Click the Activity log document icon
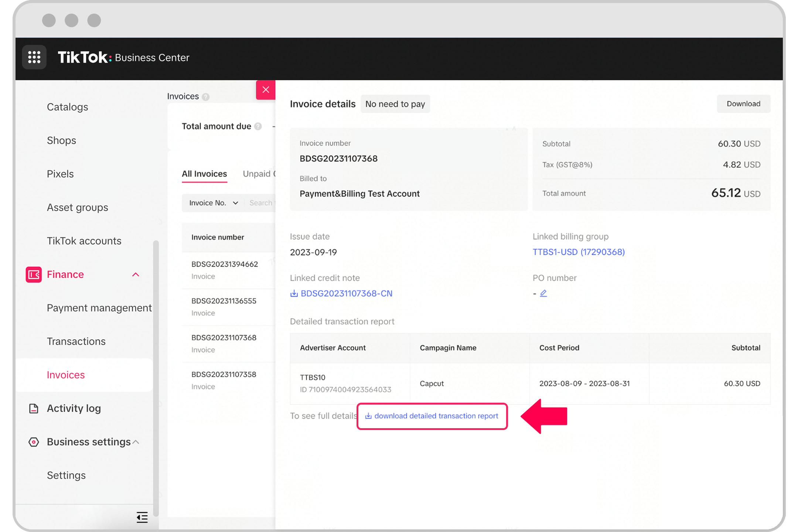798x532 pixels. 34,408
